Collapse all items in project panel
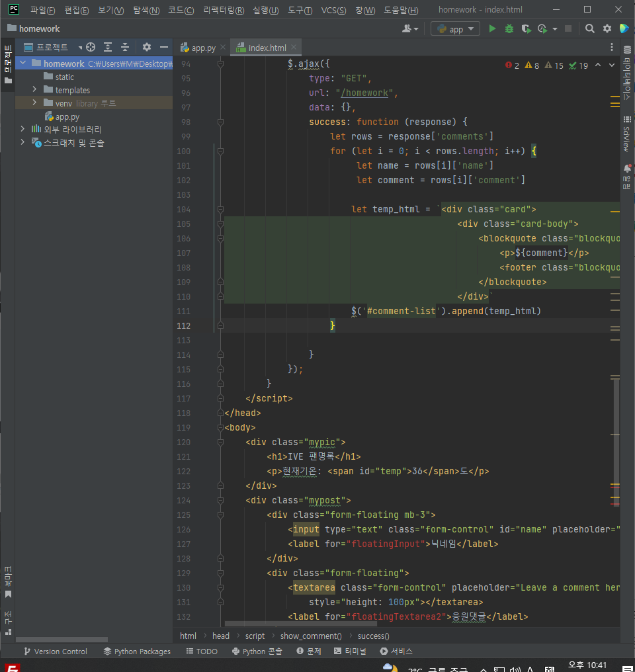 (x=125, y=47)
